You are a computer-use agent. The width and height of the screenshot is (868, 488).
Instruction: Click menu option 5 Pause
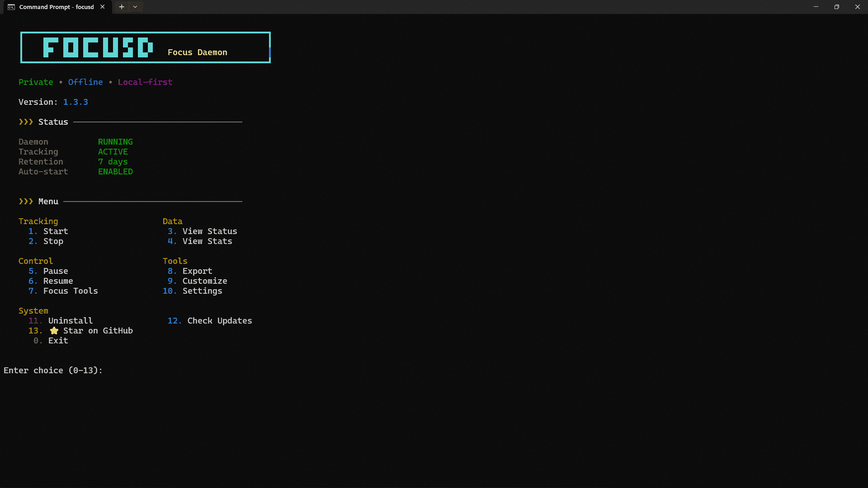(x=48, y=271)
